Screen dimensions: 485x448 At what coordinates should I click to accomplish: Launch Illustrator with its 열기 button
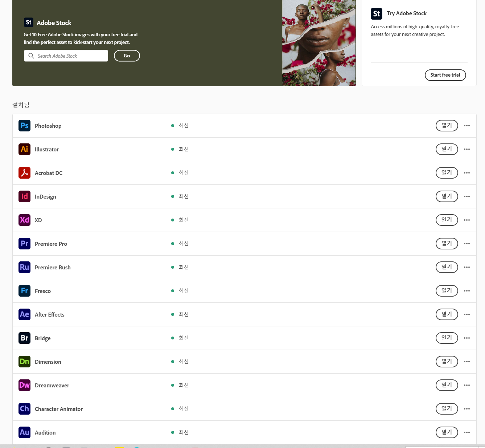[447, 149]
